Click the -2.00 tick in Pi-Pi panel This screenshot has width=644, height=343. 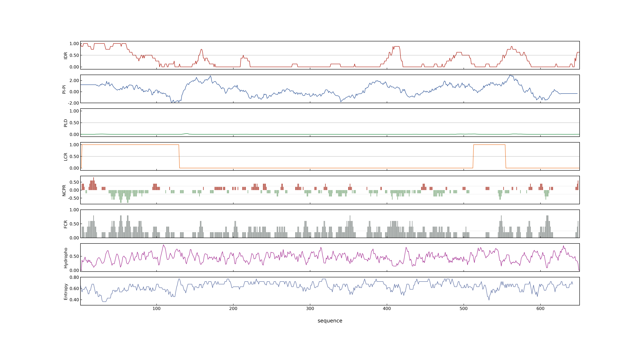pos(73,103)
